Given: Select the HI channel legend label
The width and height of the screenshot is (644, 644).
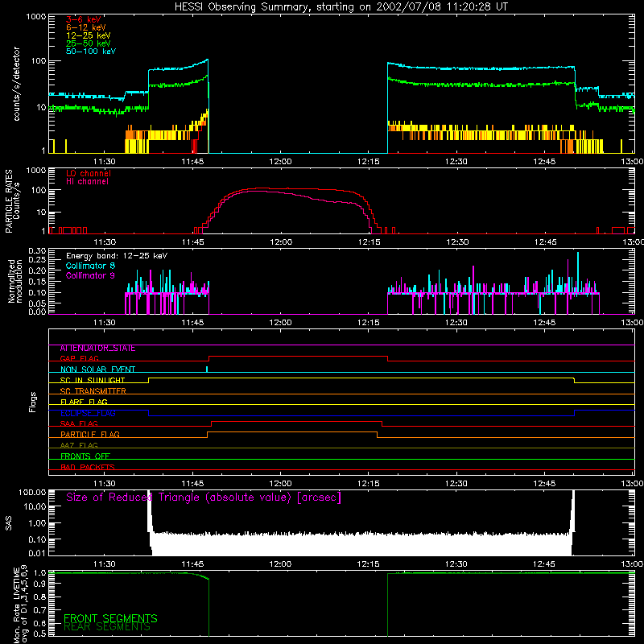Looking at the screenshot, I should pyautogui.click(x=88, y=182).
